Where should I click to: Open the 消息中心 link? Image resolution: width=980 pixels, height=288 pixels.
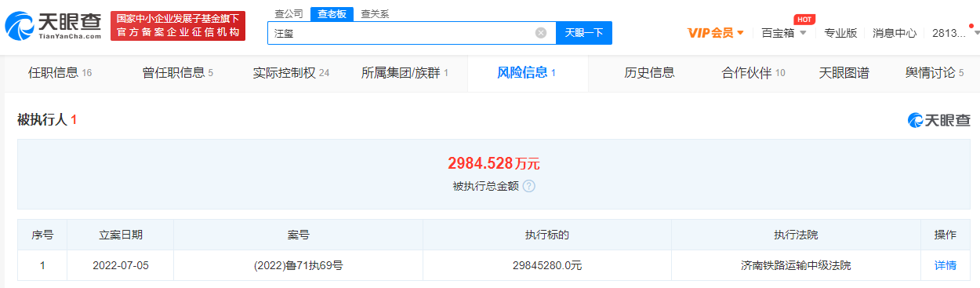tap(895, 33)
